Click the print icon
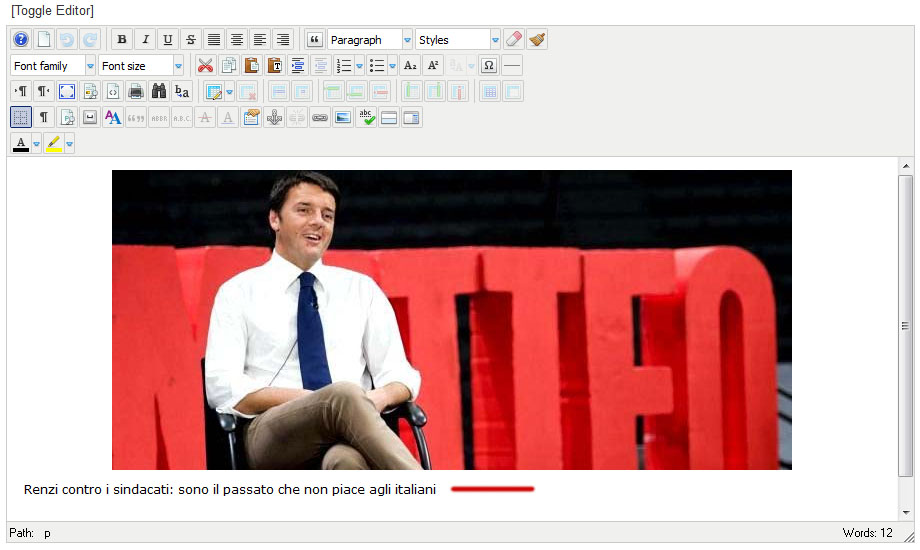This screenshot has width=920, height=550. tap(136, 92)
